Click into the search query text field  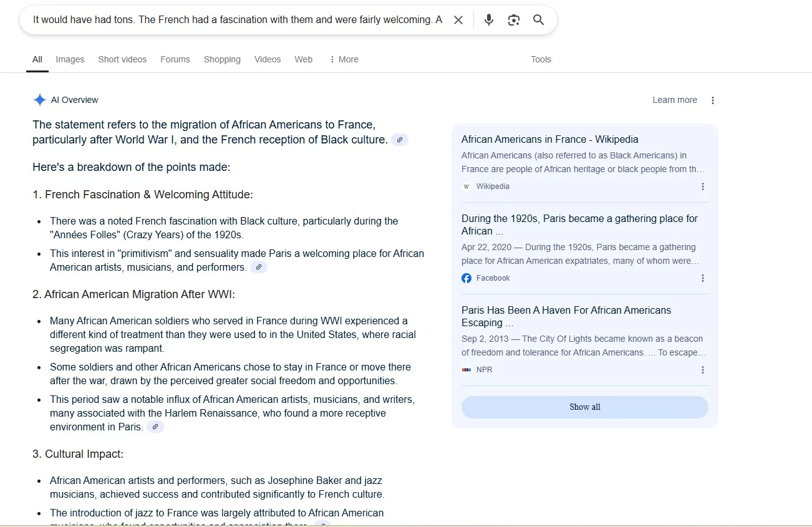coord(238,20)
